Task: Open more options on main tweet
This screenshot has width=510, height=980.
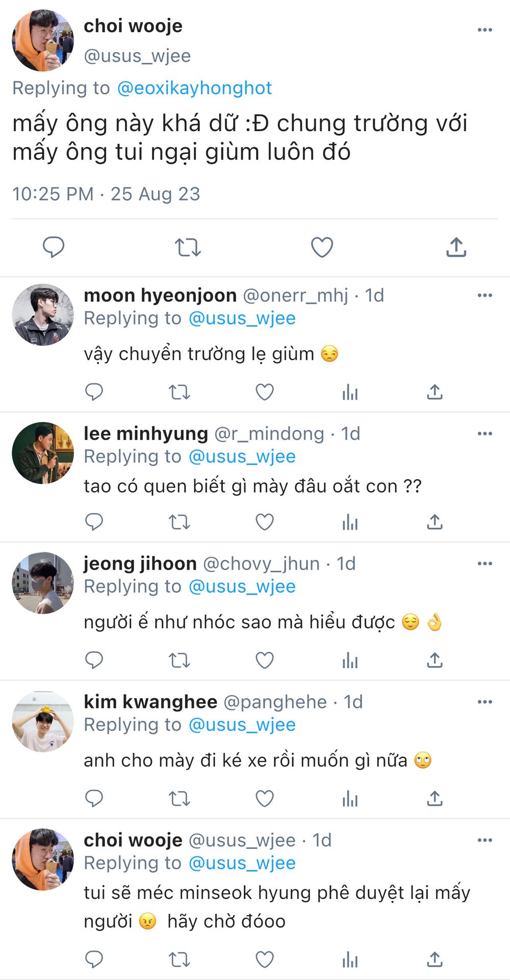Action: tap(484, 30)
